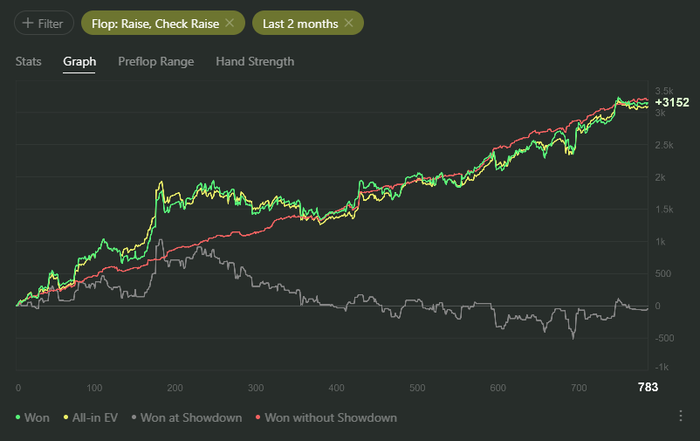Click the Filter button label
700x441 pixels.
tap(50, 22)
